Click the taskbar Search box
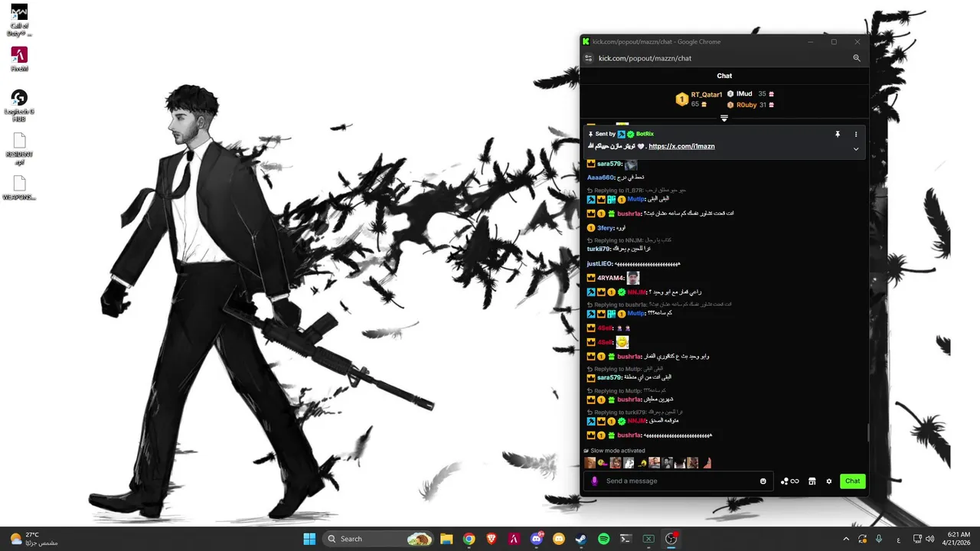Image resolution: width=980 pixels, height=551 pixels. tap(379, 539)
